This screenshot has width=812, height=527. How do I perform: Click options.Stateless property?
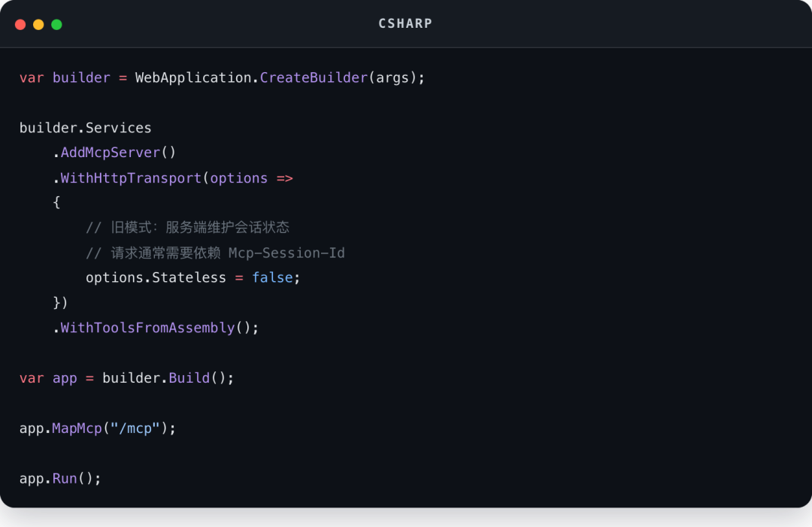(156, 278)
